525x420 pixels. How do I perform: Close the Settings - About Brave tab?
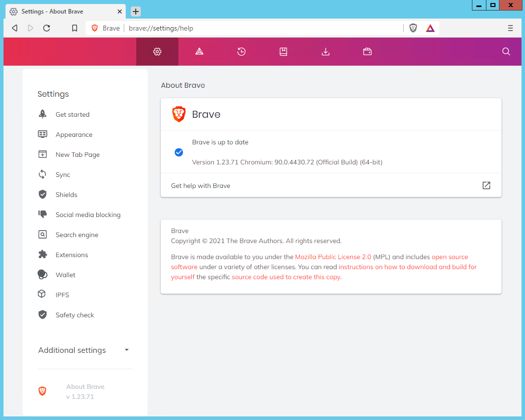point(120,12)
